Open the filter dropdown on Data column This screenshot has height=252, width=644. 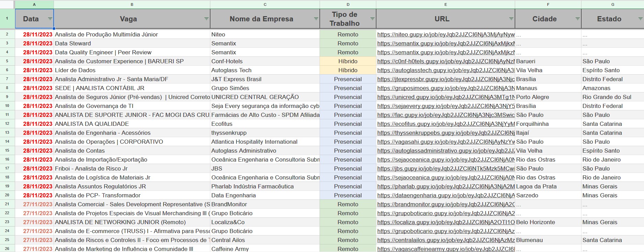tap(50, 19)
